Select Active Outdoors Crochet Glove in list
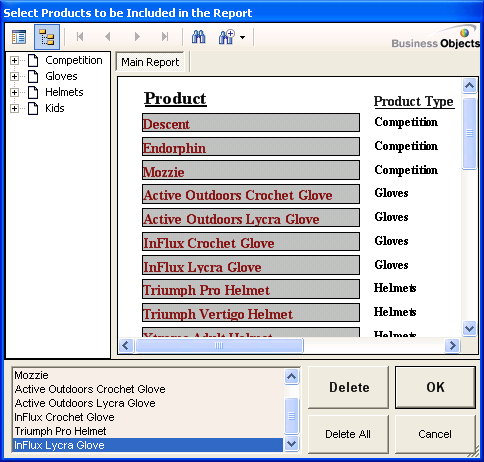 click(x=148, y=389)
